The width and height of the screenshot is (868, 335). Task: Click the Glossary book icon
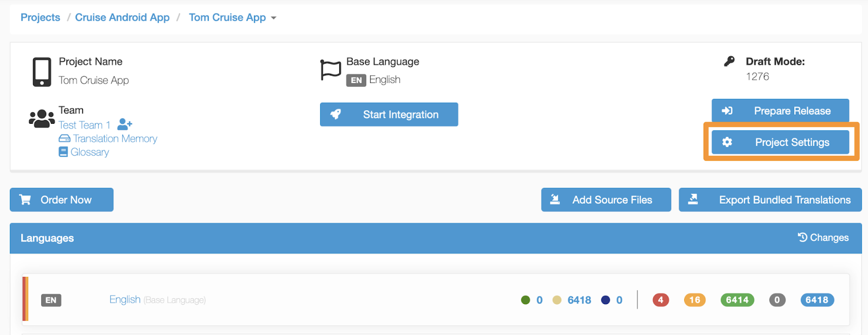point(63,152)
